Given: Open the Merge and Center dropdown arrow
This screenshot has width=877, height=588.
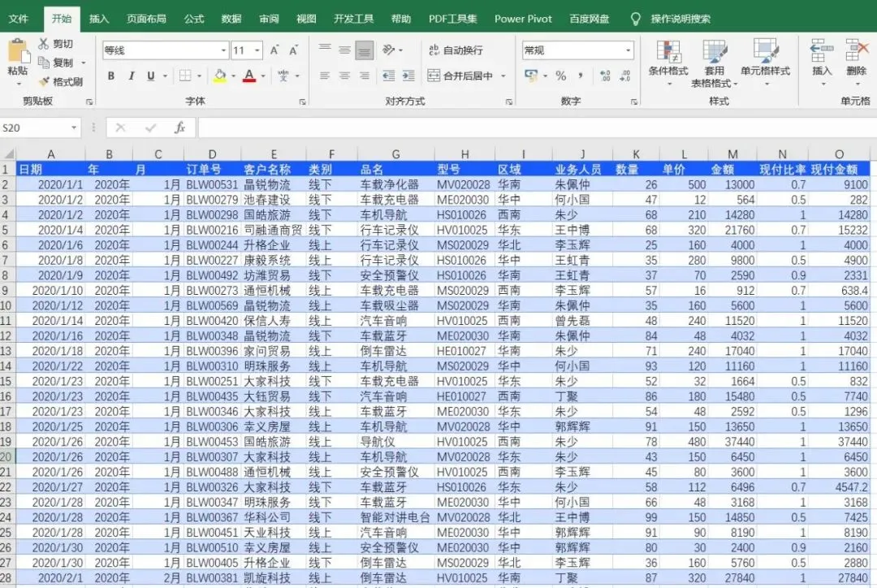Looking at the screenshot, I should click(503, 76).
